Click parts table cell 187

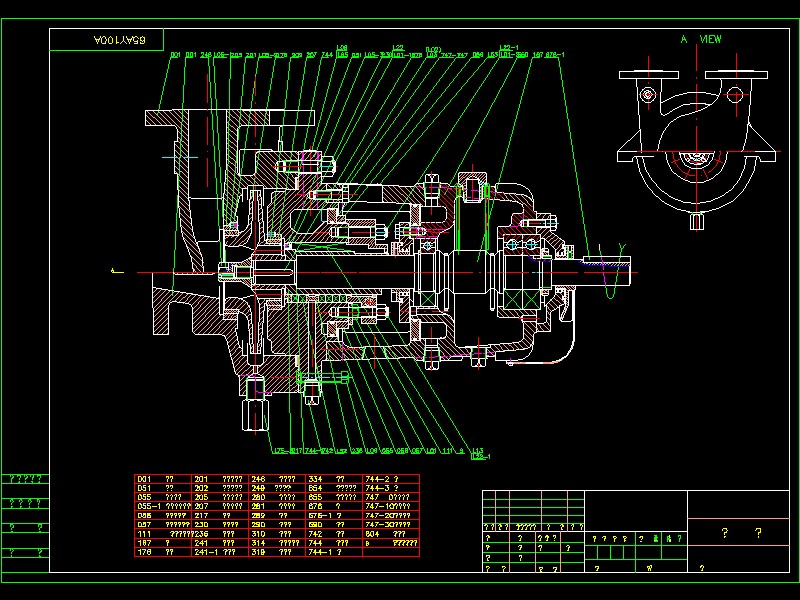click(164, 543)
